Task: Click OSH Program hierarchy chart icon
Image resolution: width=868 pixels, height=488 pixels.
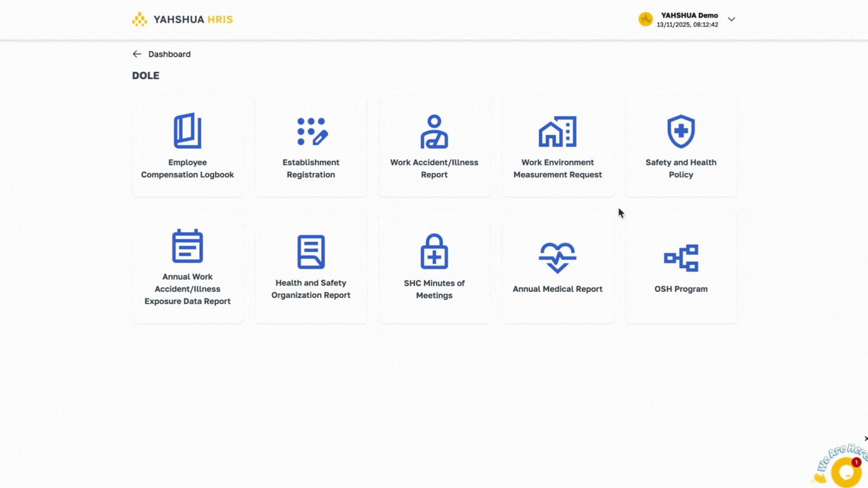Action: (x=681, y=258)
